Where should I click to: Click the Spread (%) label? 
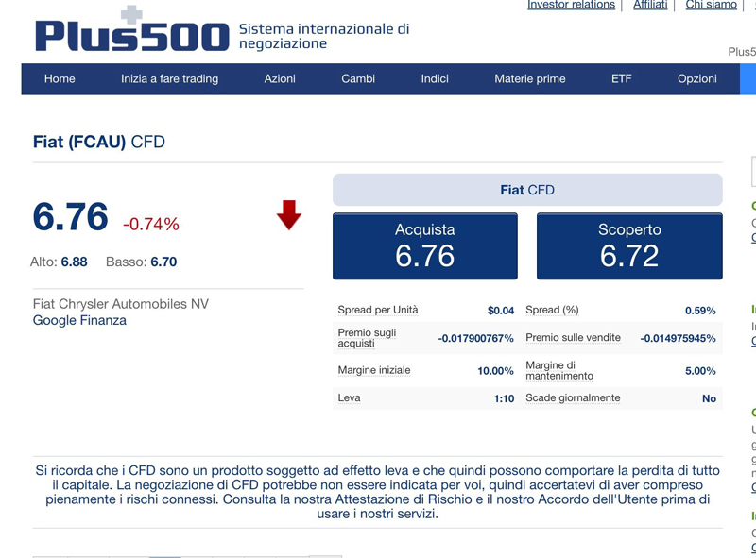click(552, 310)
